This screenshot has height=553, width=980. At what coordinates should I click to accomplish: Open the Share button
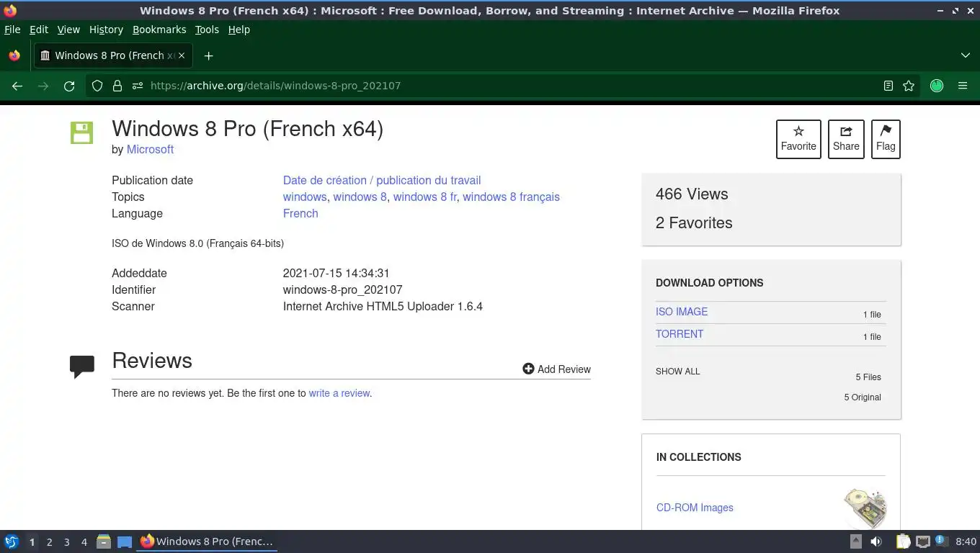(x=846, y=139)
